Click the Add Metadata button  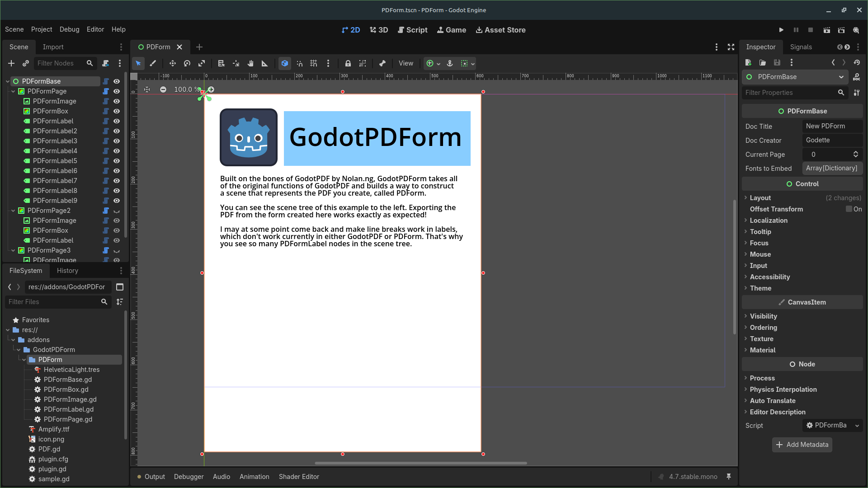coord(802,445)
